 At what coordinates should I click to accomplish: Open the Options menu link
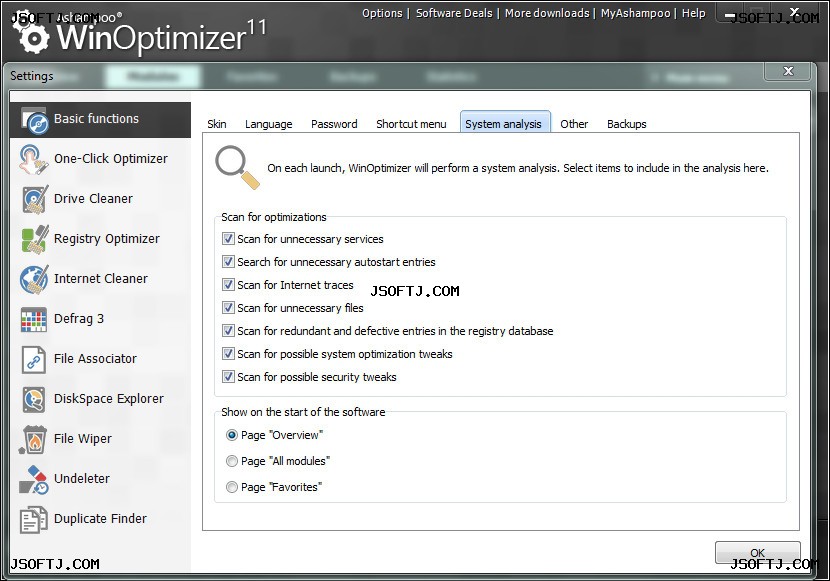click(382, 13)
